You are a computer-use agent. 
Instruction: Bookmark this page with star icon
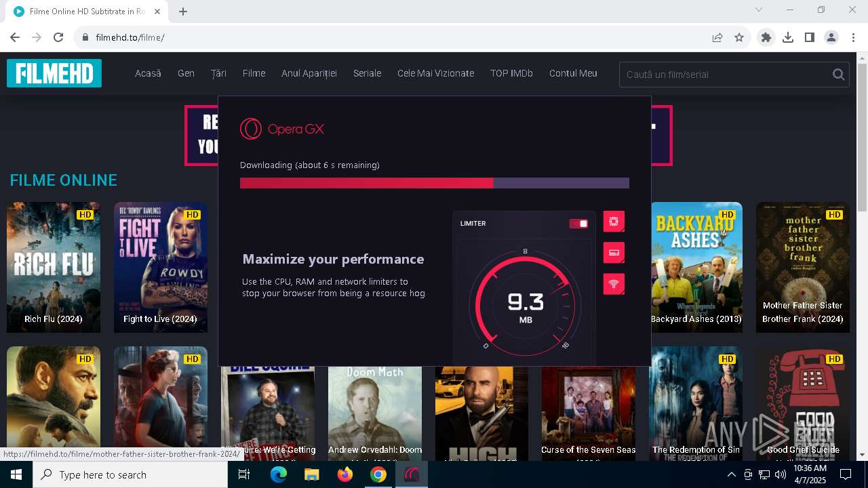tap(739, 37)
